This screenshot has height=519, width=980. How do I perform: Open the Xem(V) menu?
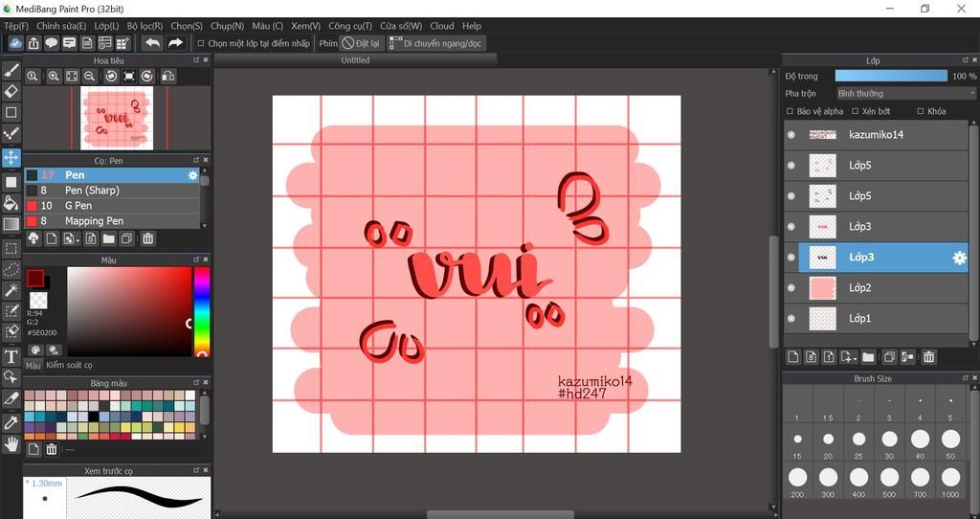(x=305, y=26)
